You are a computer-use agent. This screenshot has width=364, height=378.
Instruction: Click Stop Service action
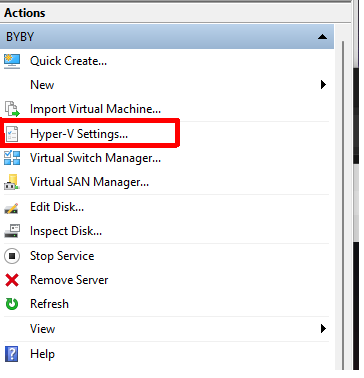click(x=62, y=256)
